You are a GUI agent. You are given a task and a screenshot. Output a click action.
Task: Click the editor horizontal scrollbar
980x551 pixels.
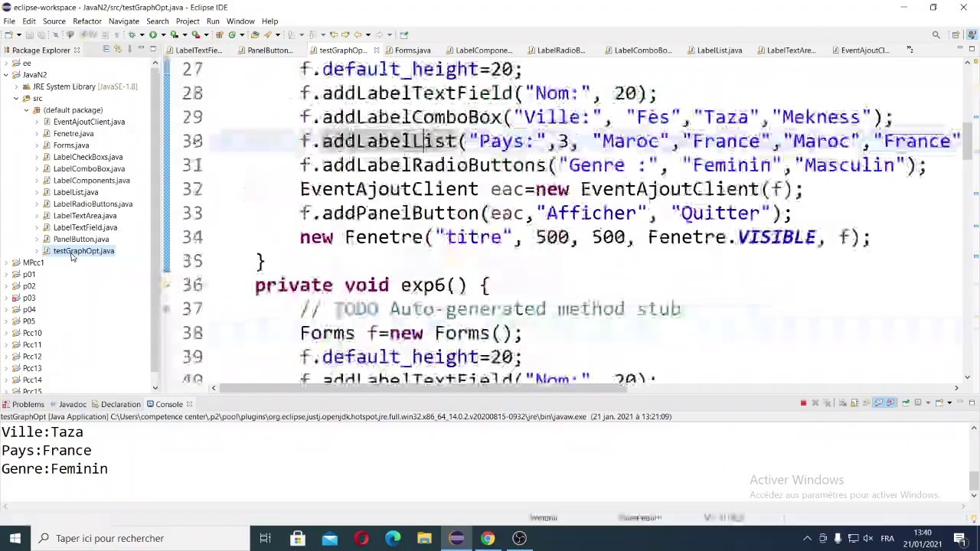(423, 388)
